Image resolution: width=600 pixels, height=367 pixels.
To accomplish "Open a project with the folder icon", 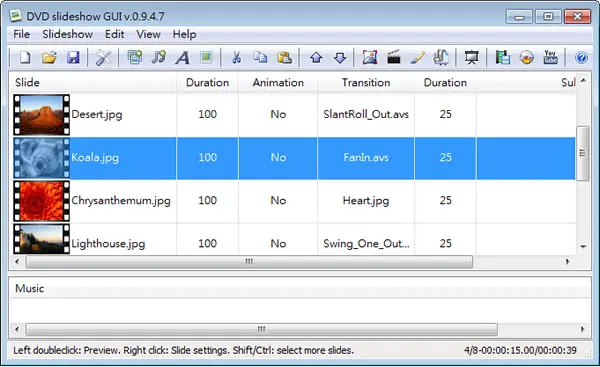I will pos(49,58).
